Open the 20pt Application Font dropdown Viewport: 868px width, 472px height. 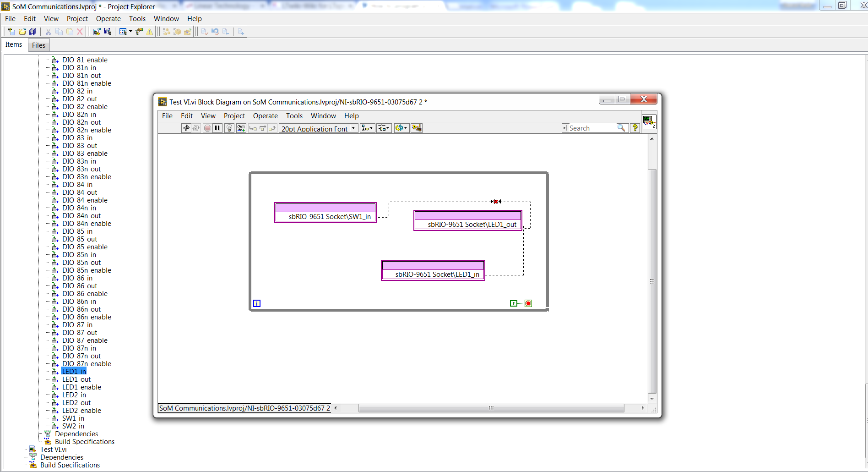click(318, 128)
